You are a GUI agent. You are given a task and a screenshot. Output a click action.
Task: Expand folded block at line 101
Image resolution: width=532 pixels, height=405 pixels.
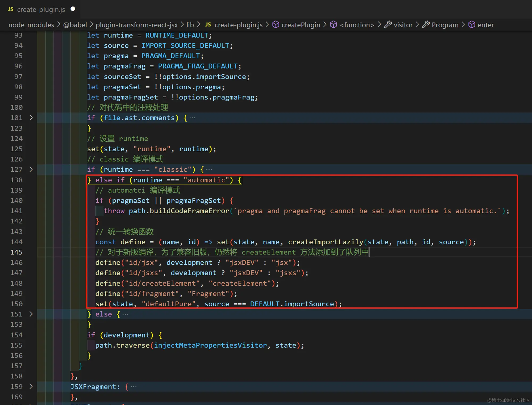click(31, 118)
